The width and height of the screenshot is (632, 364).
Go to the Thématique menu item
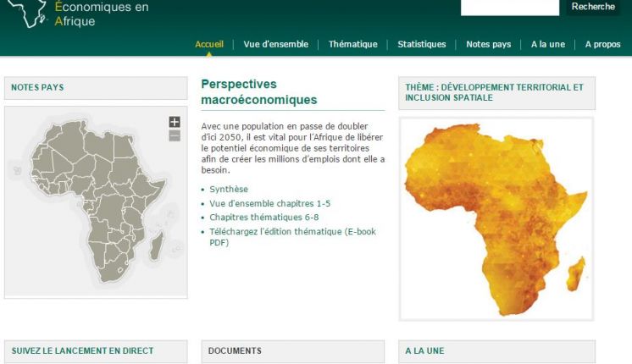coord(352,44)
